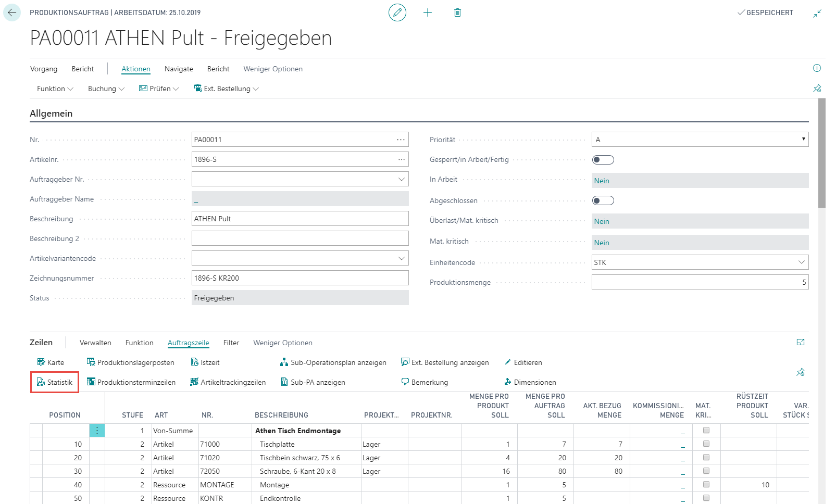Click the pencil edit icon

397,12
